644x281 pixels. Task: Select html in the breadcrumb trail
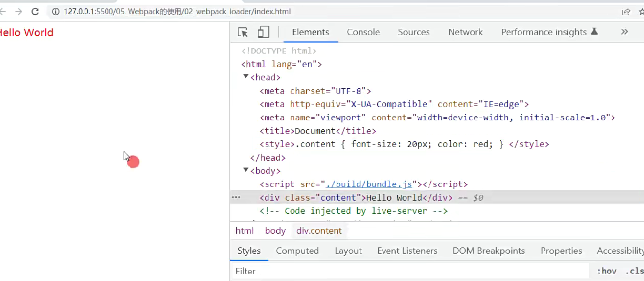click(245, 231)
